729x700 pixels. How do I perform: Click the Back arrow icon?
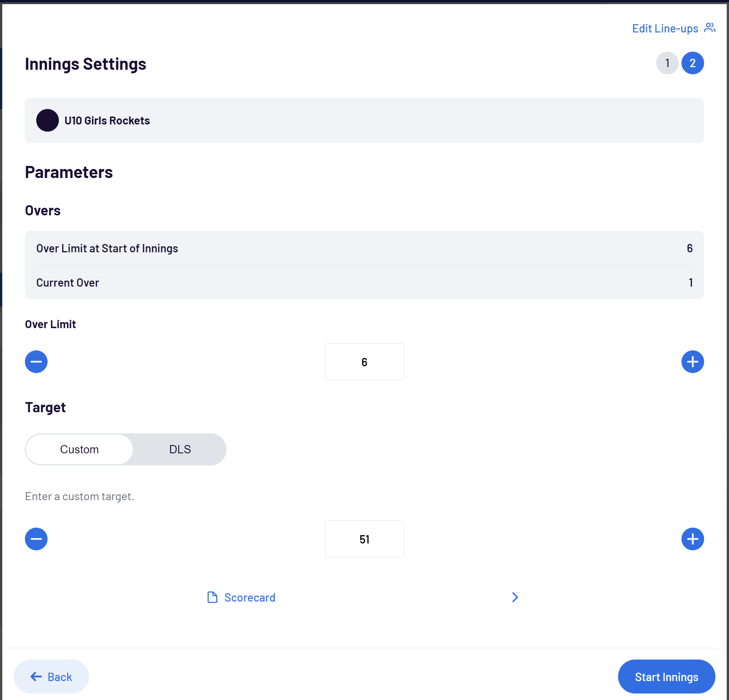point(36,677)
